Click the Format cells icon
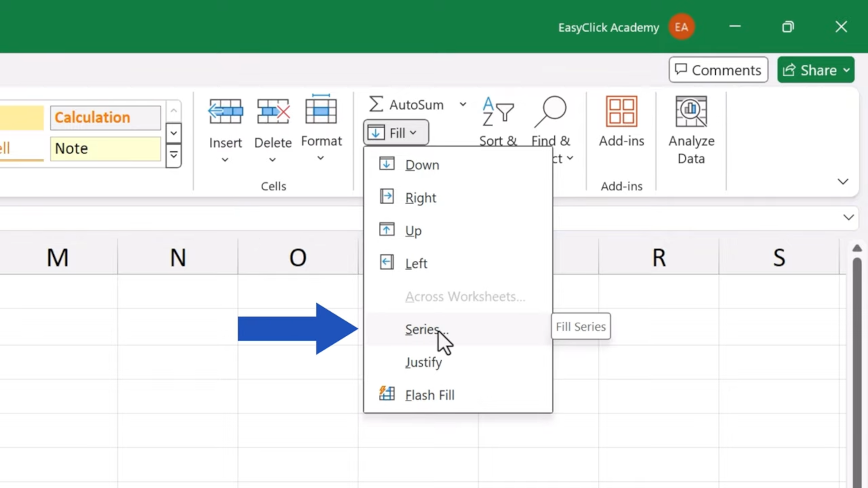The height and width of the screenshot is (488, 868). [321, 110]
